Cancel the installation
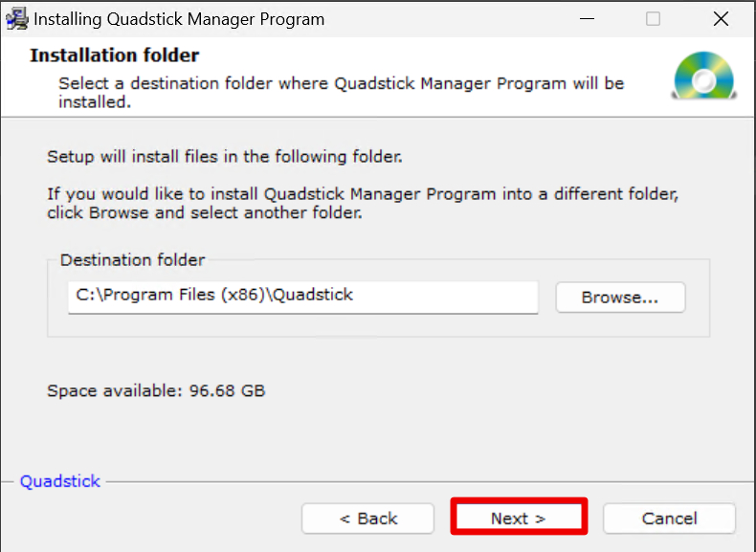 [x=669, y=518]
